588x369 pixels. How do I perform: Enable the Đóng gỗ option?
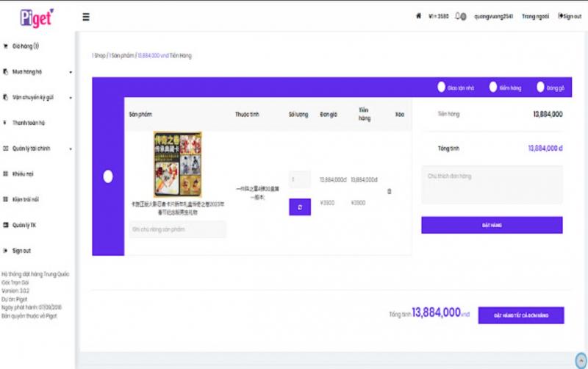click(540, 87)
